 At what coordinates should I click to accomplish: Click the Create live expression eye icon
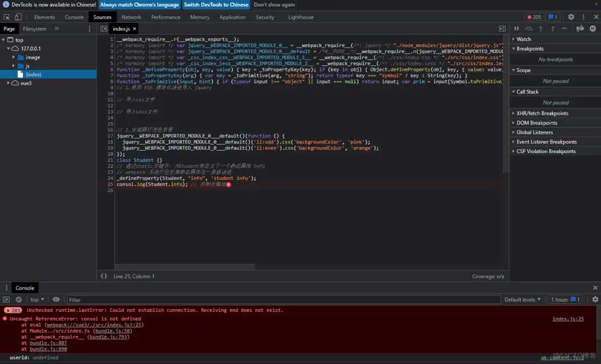coord(57,300)
